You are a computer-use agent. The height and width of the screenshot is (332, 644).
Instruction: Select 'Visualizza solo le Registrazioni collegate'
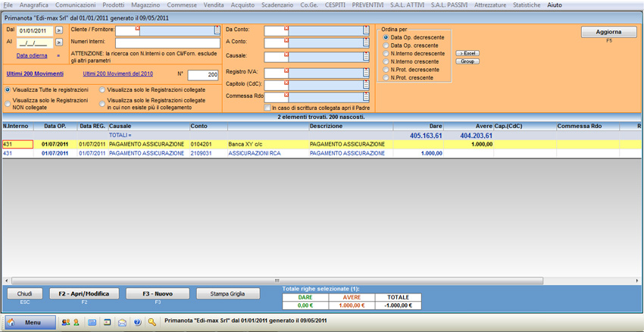click(x=103, y=90)
